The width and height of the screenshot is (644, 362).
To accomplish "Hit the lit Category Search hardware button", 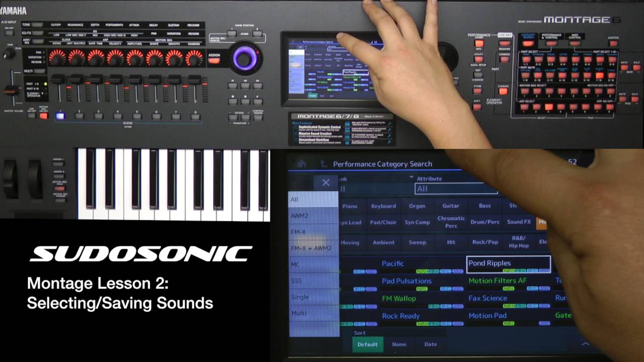I will click(528, 44).
